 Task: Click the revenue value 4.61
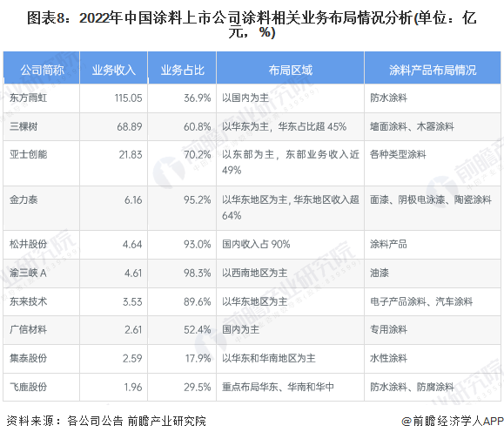133,273
